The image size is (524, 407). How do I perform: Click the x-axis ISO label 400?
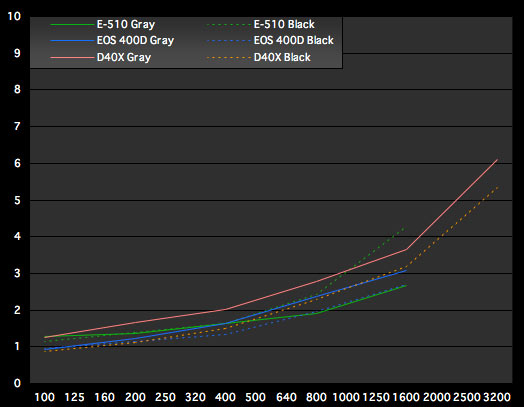(225, 397)
